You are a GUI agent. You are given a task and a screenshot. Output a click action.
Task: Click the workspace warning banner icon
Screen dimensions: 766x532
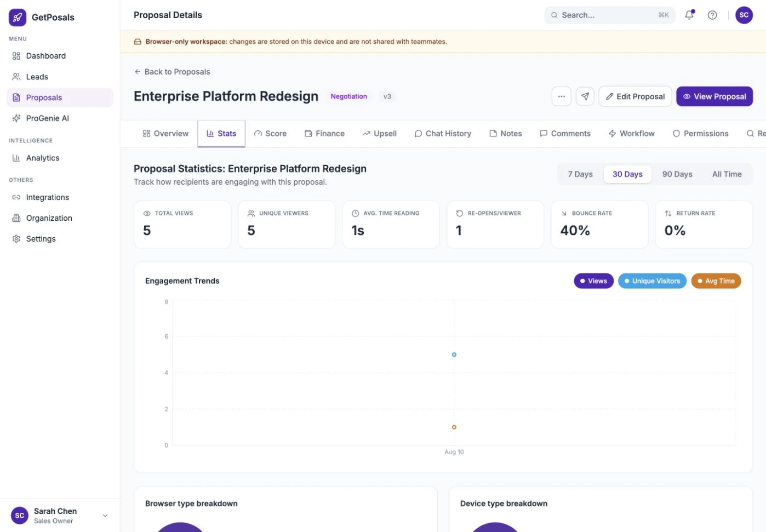(138, 42)
